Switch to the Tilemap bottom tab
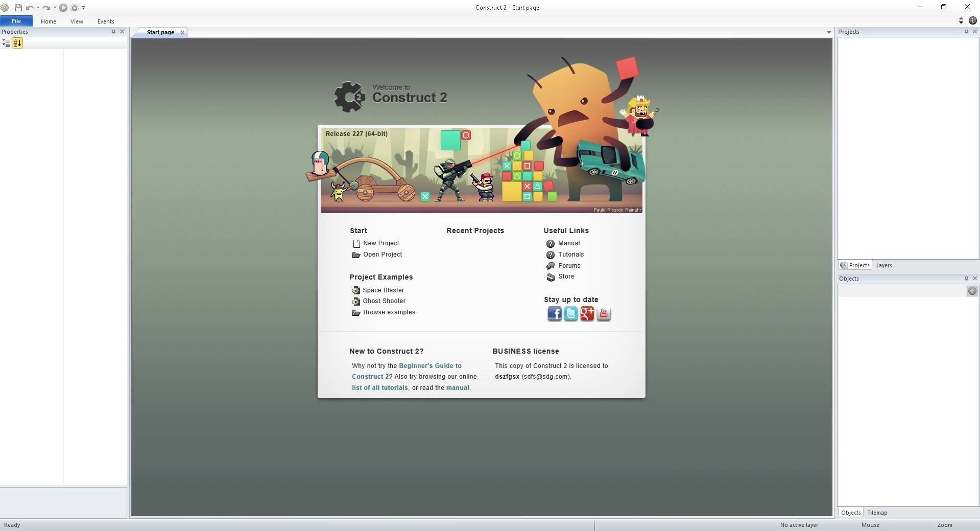This screenshot has height=531, width=980. (877, 513)
